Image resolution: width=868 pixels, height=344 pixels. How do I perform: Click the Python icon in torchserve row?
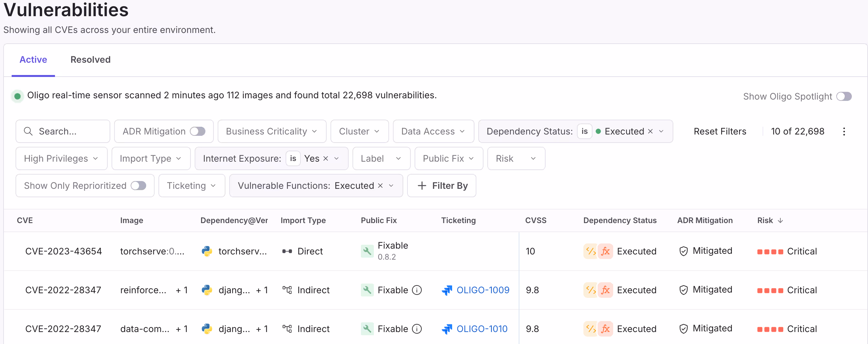point(207,251)
